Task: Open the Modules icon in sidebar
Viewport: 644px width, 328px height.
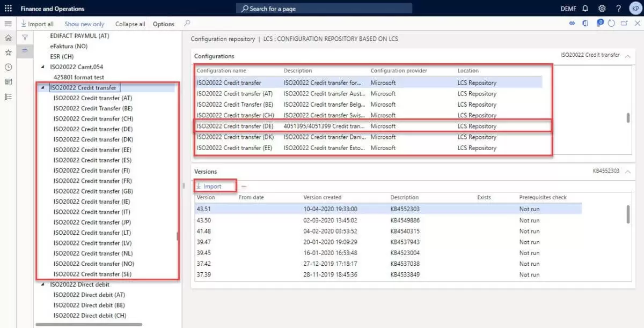Action: 8,96
